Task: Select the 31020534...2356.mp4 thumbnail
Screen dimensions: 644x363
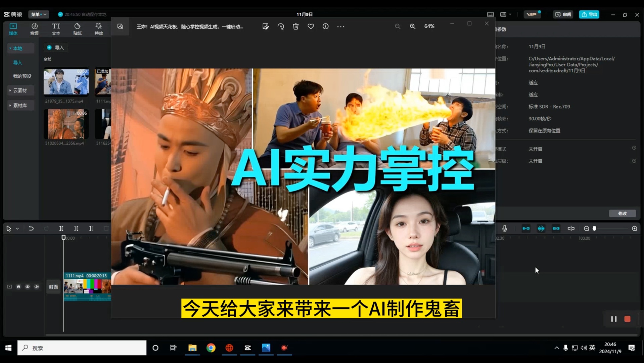Action: 66,124
